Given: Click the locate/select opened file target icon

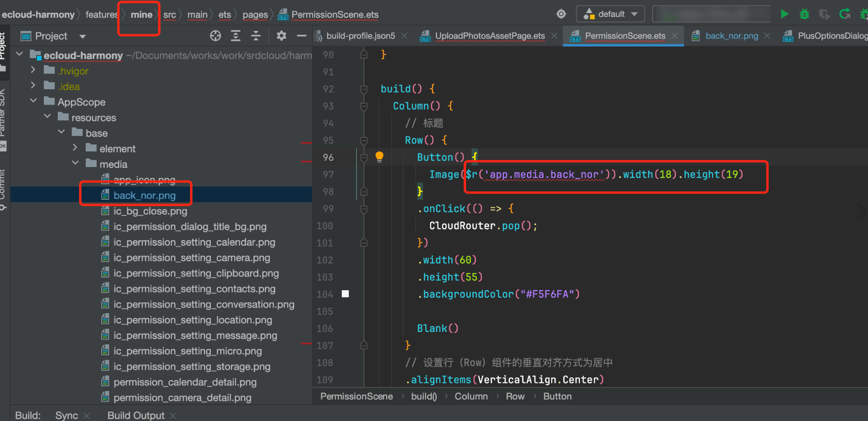Looking at the screenshot, I should click(x=215, y=36).
